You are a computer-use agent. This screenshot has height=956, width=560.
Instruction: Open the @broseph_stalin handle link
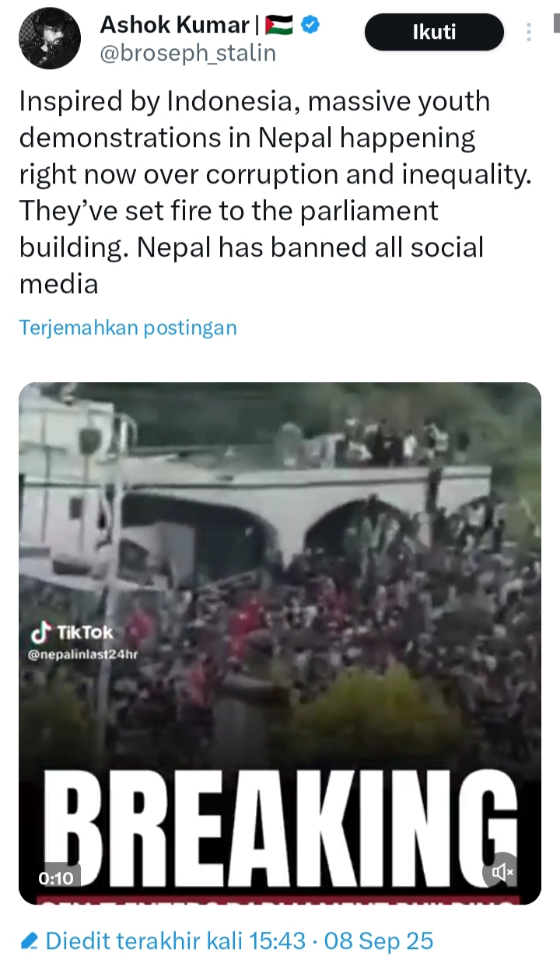pyautogui.click(x=188, y=52)
